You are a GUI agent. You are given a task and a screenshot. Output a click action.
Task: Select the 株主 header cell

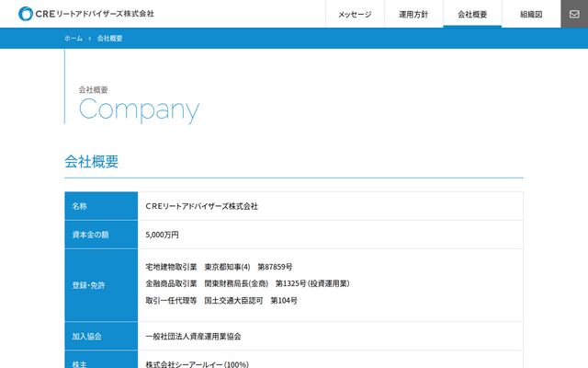pyautogui.click(x=101, y=360)
